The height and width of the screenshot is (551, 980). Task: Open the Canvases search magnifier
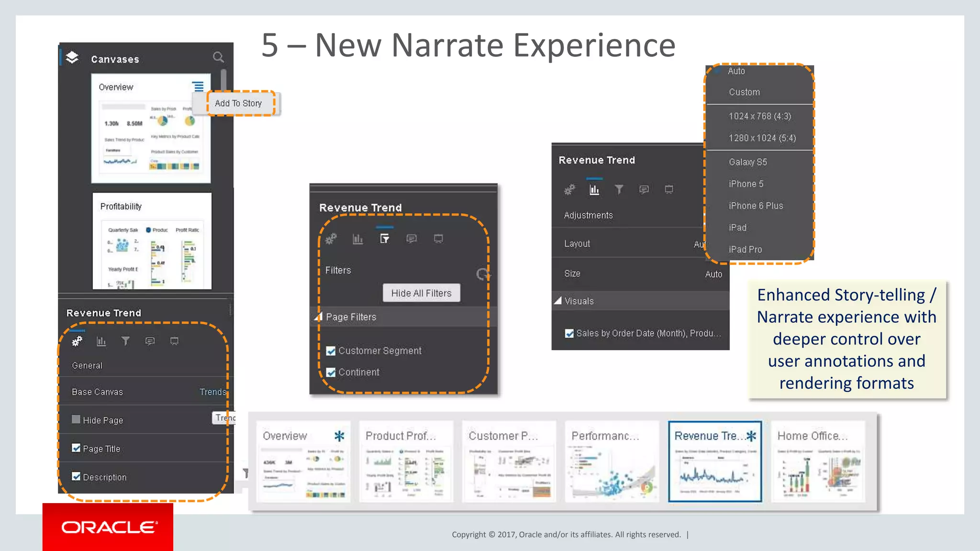click(x=218, y=57)
